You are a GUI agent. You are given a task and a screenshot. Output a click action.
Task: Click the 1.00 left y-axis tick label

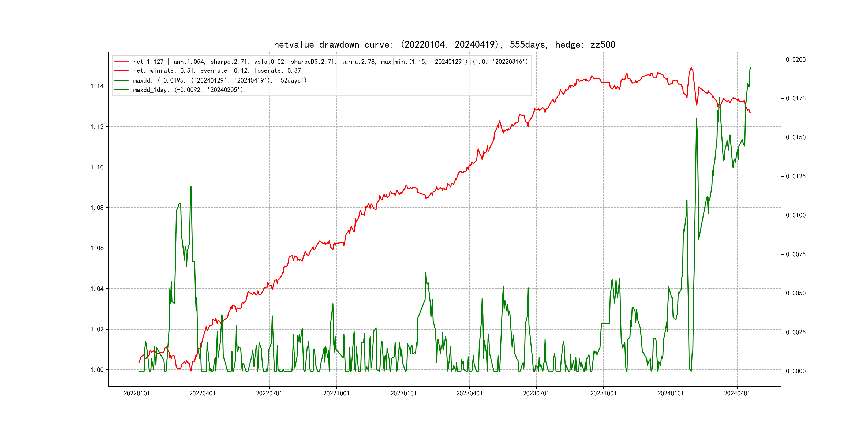97,370
